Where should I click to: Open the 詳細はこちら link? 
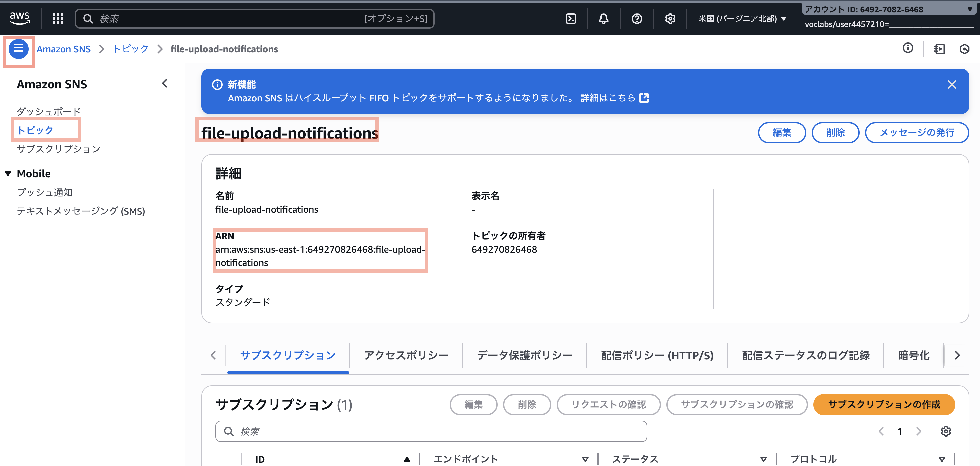click(614, 98)
